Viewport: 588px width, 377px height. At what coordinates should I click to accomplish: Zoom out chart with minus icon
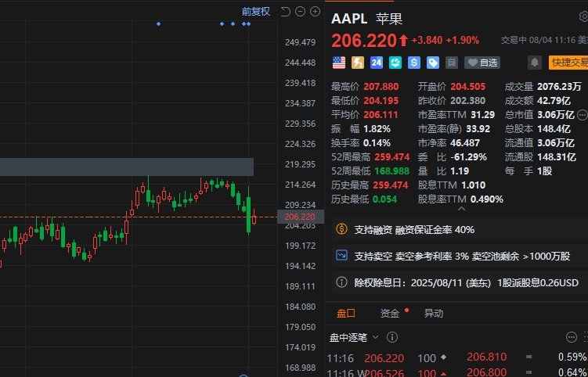coord(300,12)
